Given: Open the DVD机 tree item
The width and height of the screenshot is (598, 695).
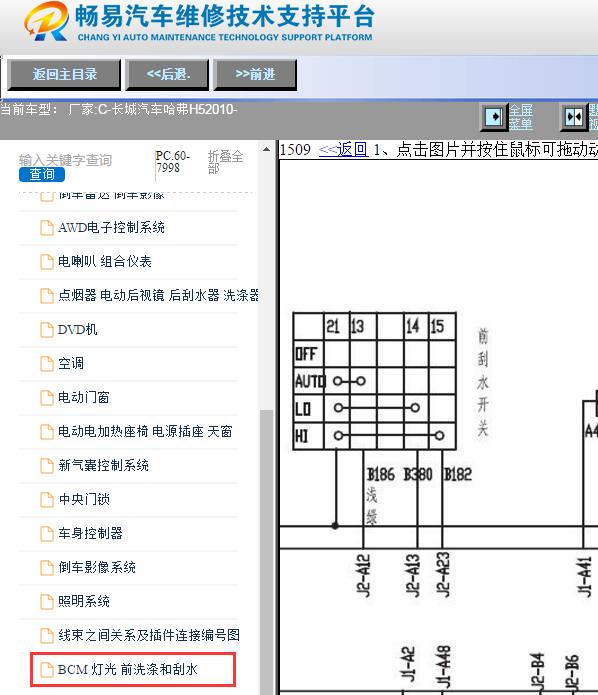Looking at the screenshot, I should [x=78, y=329].
